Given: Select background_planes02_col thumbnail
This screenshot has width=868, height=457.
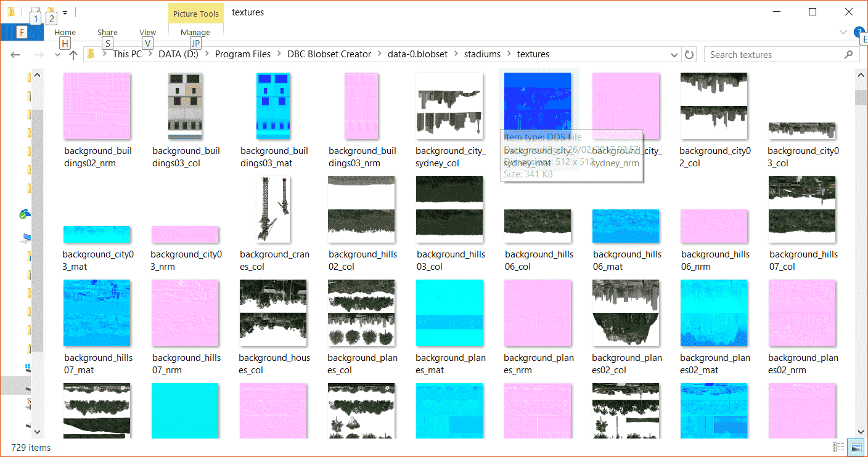Looking at the screenshot, I should [626, 313].
